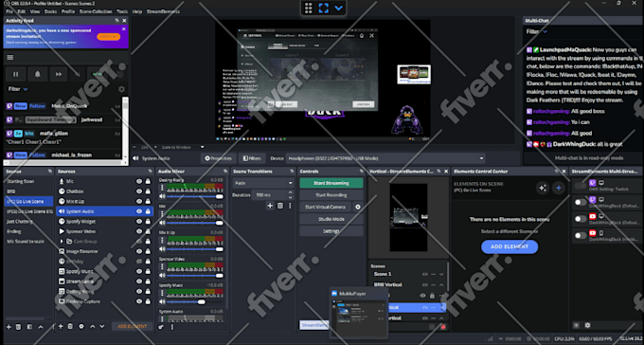
Task: Hide the Mic source
Action: pyautogui.click(x=139, y=181)
